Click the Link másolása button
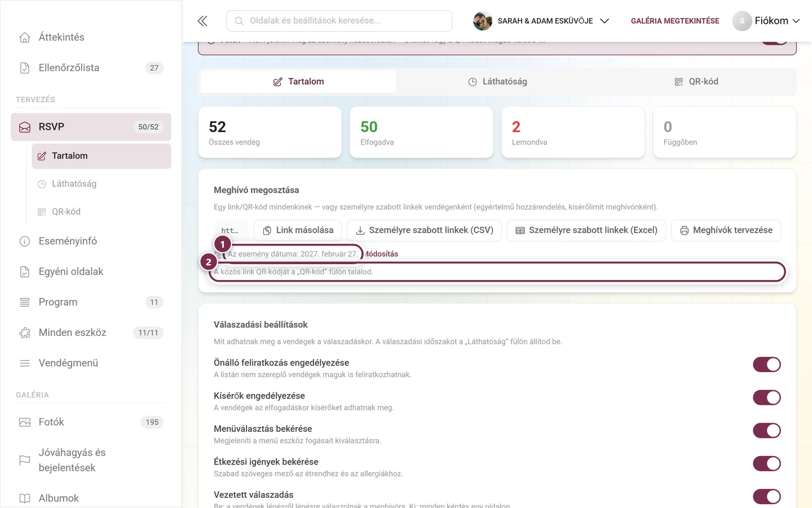 [x=298, y=230]
